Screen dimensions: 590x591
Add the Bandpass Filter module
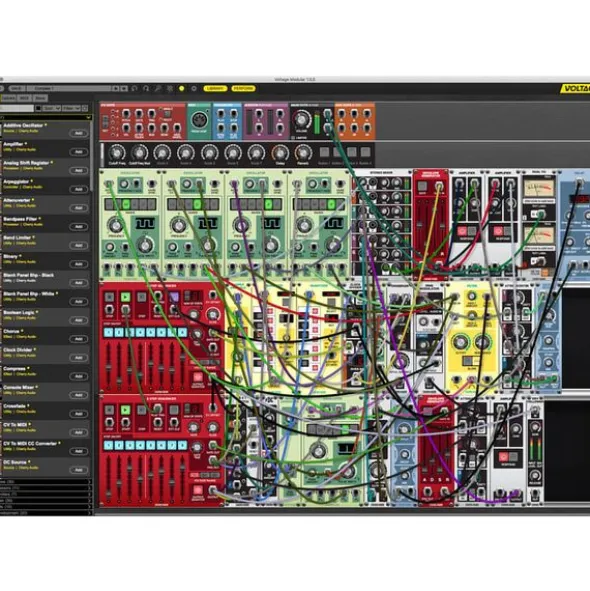pos(78,227)
